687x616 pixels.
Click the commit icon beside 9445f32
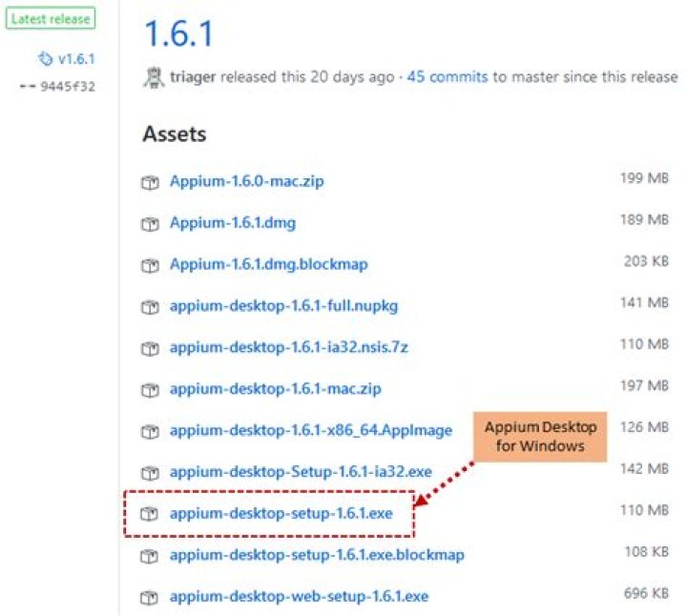pos(28,86)
